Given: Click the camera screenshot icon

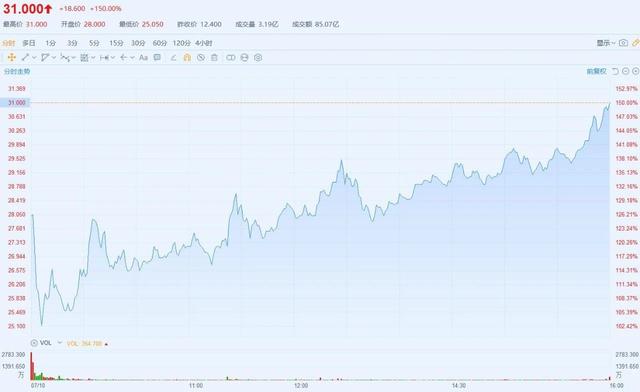Looking at the screenshot, I should (623, 42).
